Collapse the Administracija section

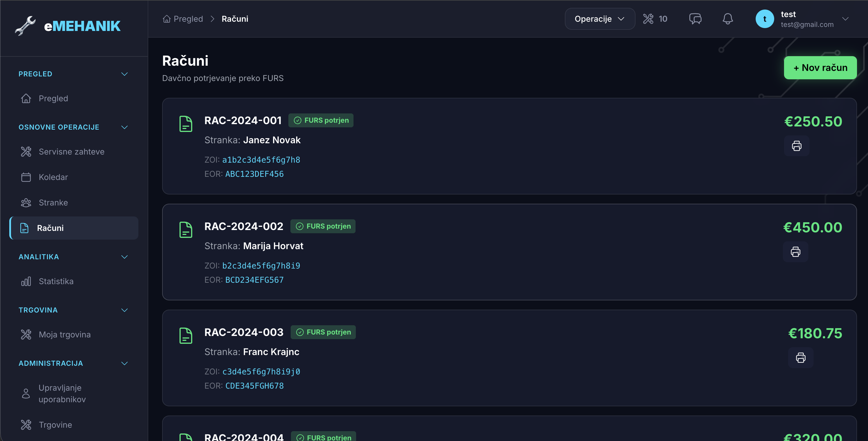[x=124, y=363]
